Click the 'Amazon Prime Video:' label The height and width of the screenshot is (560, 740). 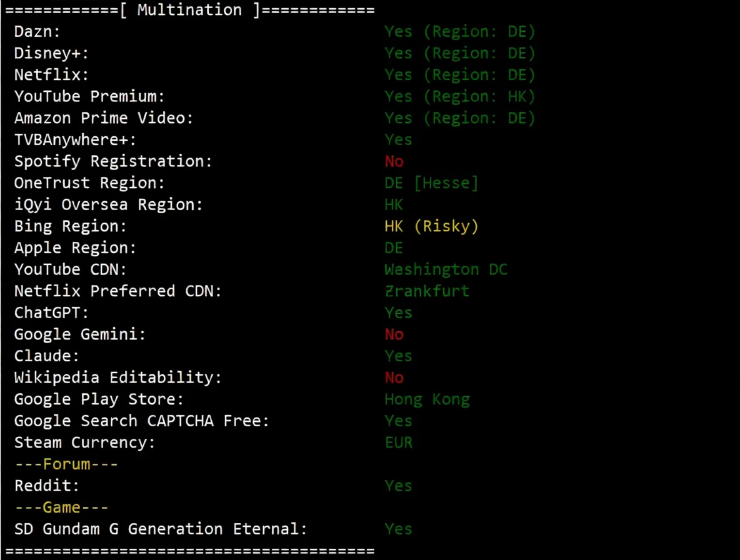(104, 118)
